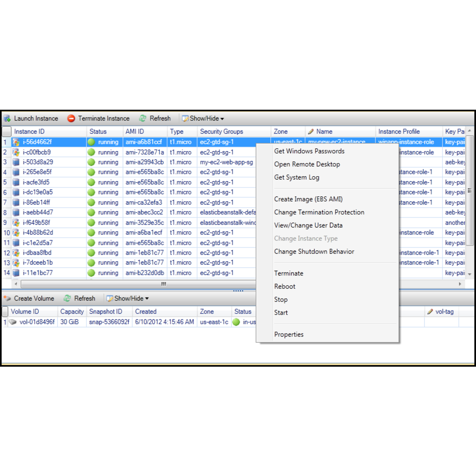Click the red Terminate Instance icon
476x476 pixels.
71,118
